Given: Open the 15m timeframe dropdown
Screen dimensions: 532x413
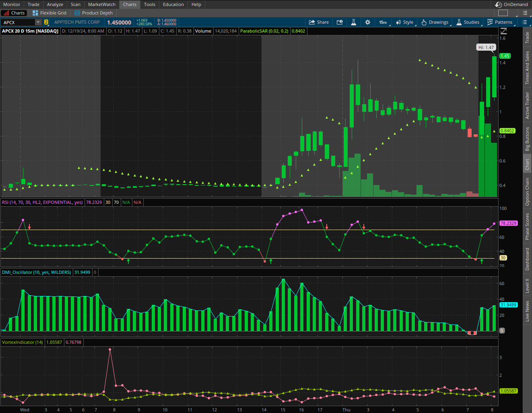Looking at the screenshot, I should click(x=383, y=22).
